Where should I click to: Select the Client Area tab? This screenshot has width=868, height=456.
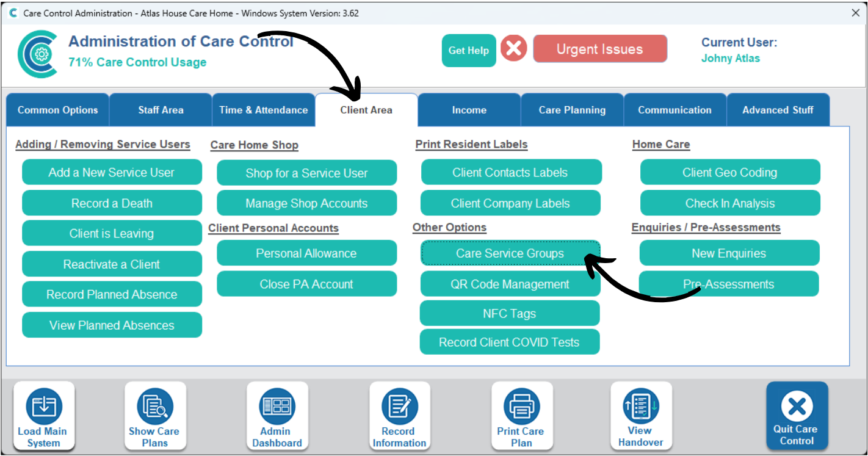pyautogui.click(x=366, y=110)
